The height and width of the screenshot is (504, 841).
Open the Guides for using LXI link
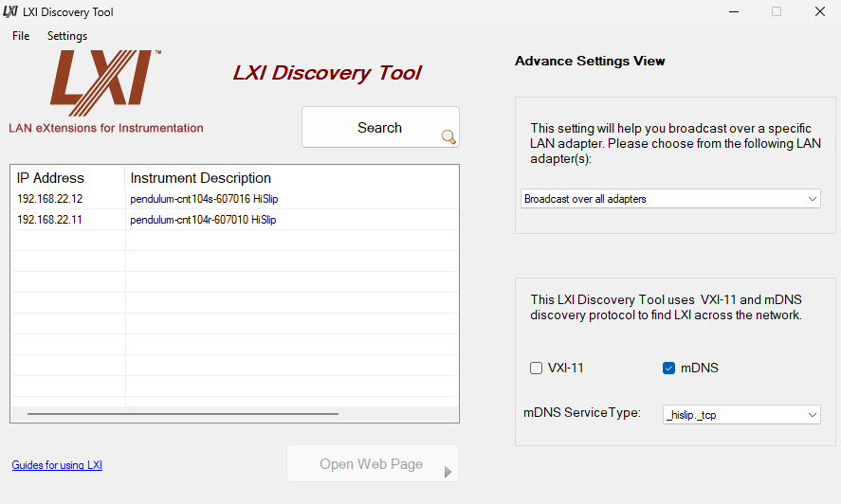57,465
